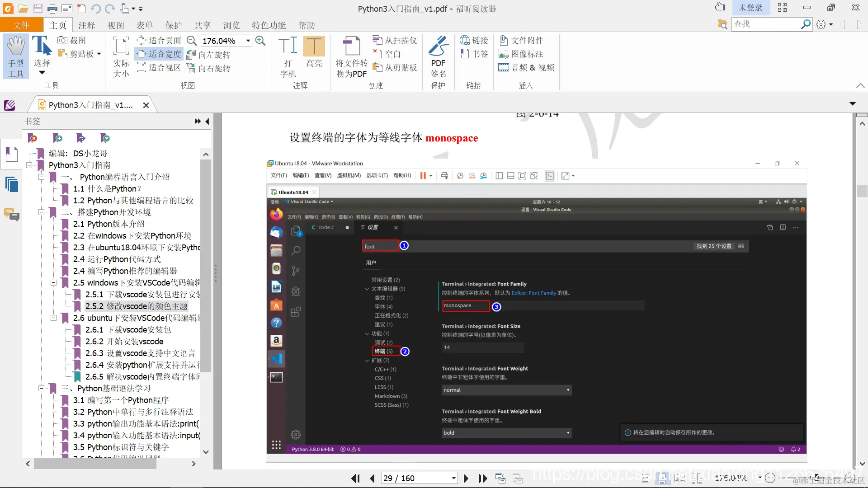
Task: Click the zoom in magnifier icon
Action: (260, 41)
